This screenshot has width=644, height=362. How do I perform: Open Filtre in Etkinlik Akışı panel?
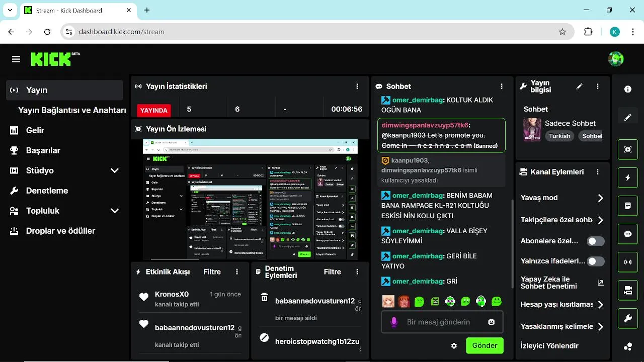click(212, 271)
